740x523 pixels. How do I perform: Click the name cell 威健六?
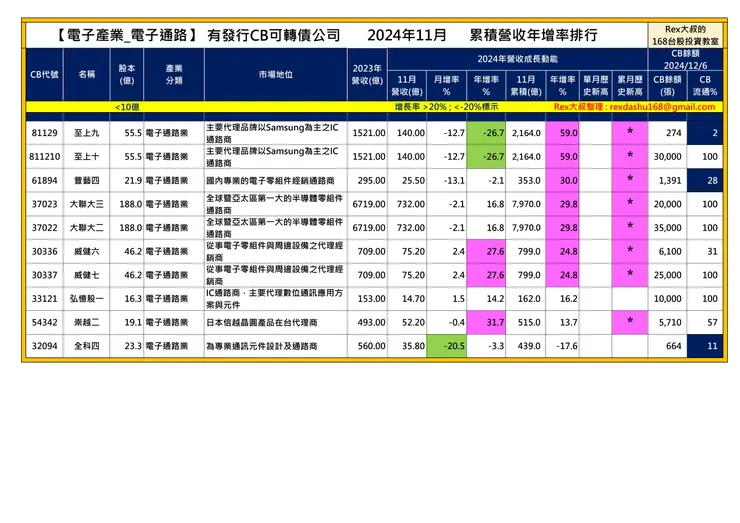tap(87, 251)
